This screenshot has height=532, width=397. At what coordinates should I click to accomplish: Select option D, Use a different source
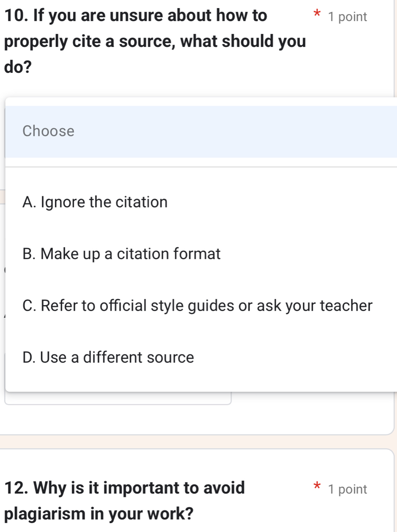click(109, 358)
